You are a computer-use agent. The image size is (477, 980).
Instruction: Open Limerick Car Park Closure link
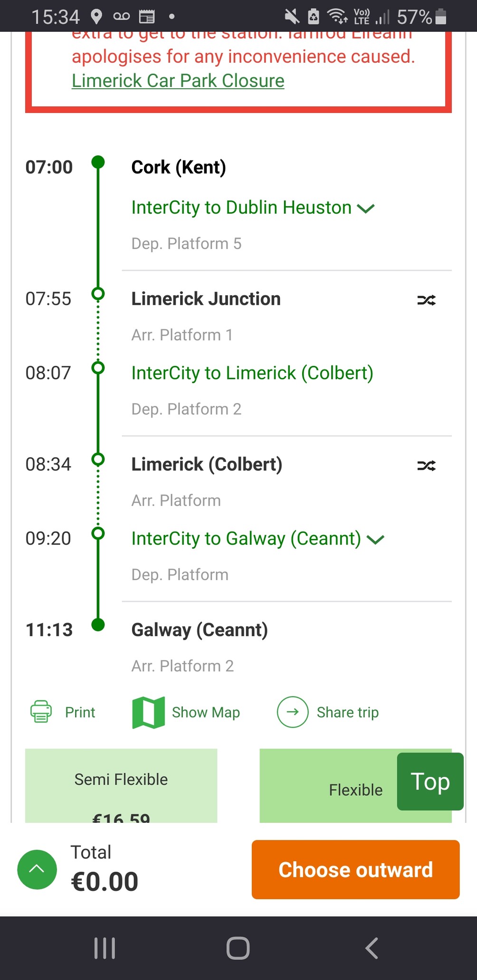(178, 81)
